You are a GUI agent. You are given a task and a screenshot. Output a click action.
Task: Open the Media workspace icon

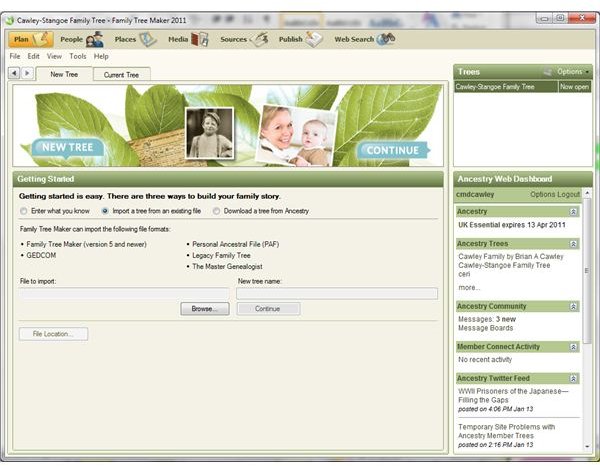tap(199, 39)
